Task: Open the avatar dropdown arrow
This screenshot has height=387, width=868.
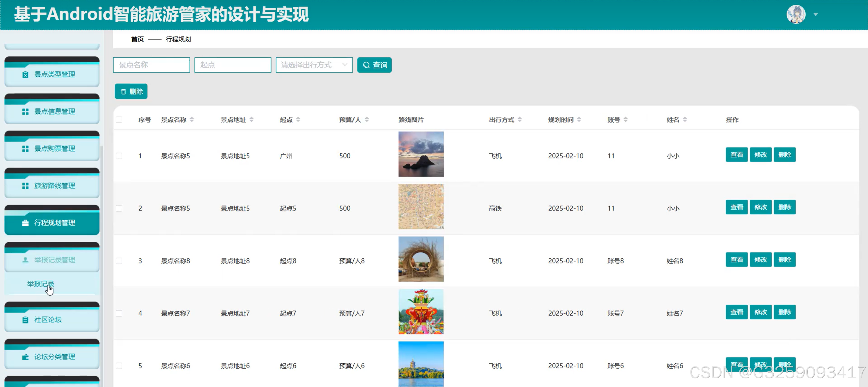Action: (x=816, y=14)
